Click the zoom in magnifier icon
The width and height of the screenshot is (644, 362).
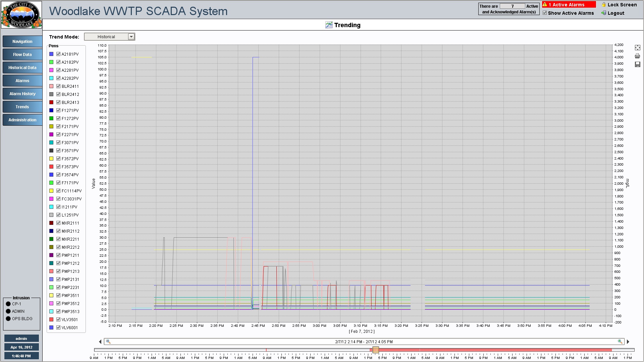click(620, 342)
